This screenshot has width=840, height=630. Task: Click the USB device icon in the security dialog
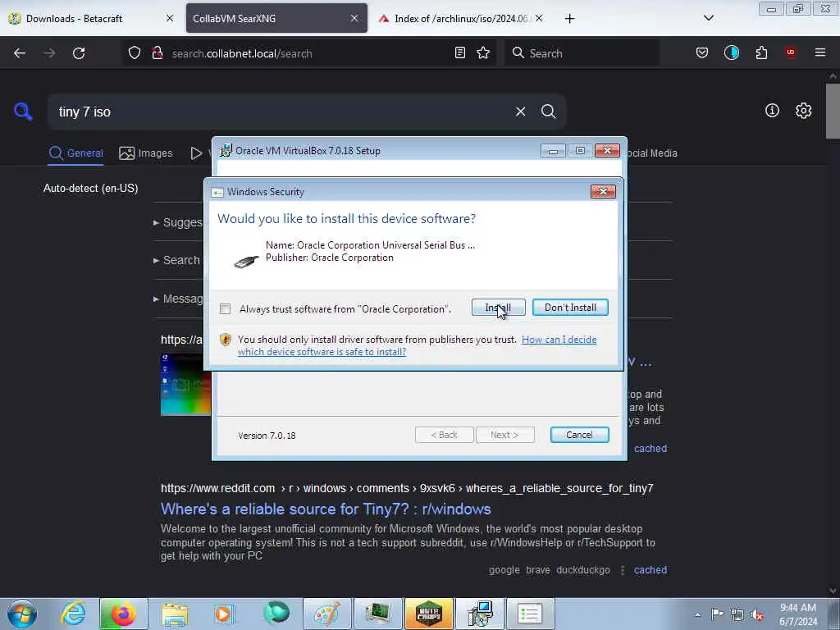point(246,261)
